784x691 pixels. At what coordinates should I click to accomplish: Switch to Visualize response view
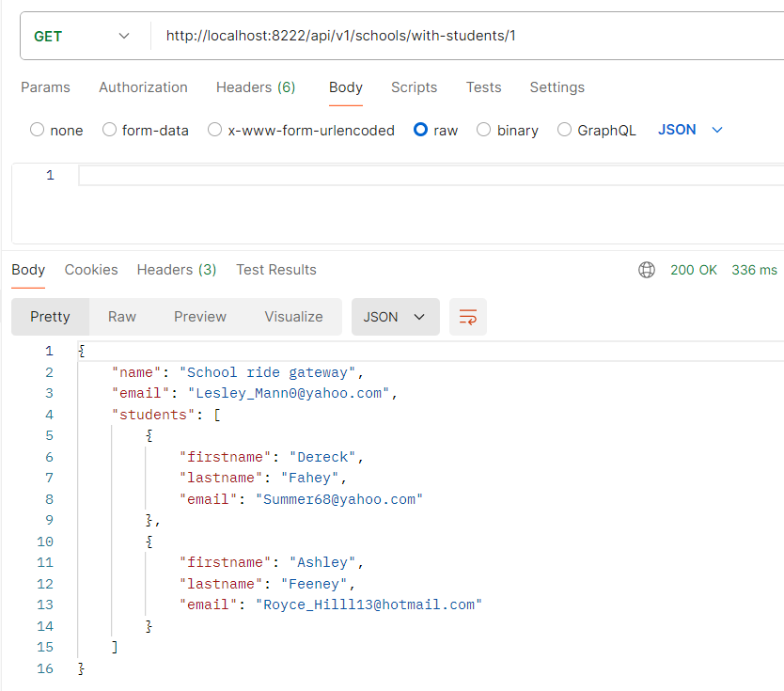coord(293,317)
